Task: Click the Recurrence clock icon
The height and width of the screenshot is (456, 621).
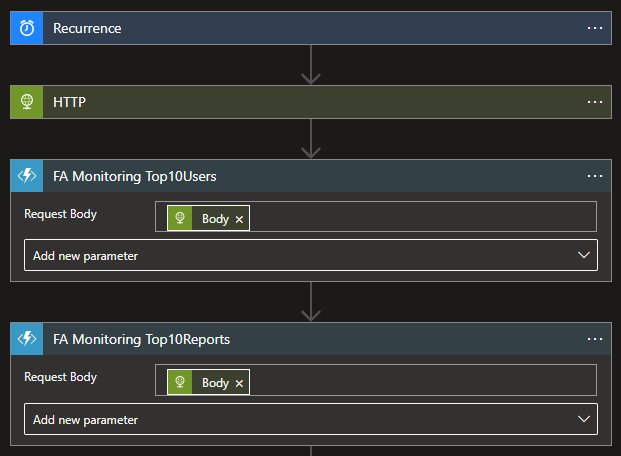Action: [27, 28]
